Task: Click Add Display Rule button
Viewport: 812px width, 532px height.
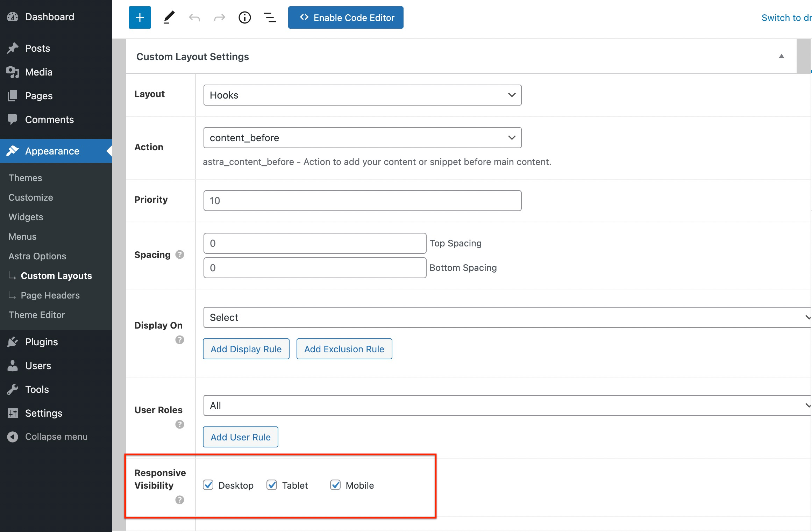Action: 246,349
